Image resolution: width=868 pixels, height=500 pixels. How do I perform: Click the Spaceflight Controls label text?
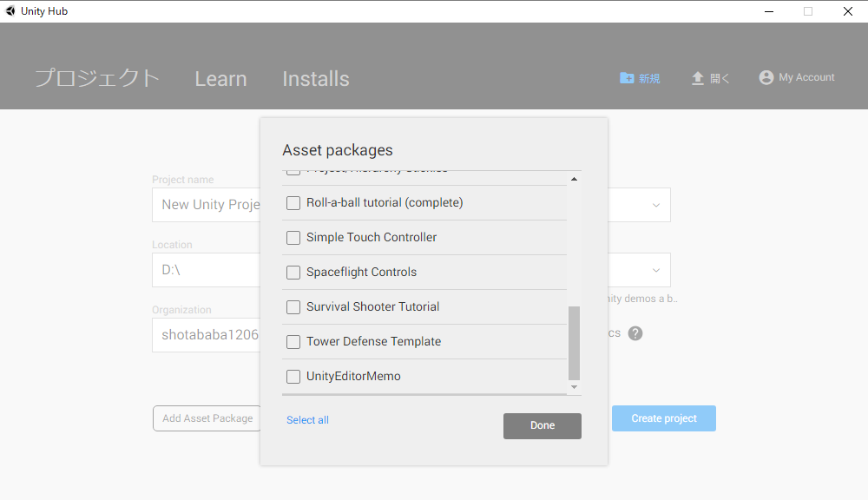[x=361, y=272]
